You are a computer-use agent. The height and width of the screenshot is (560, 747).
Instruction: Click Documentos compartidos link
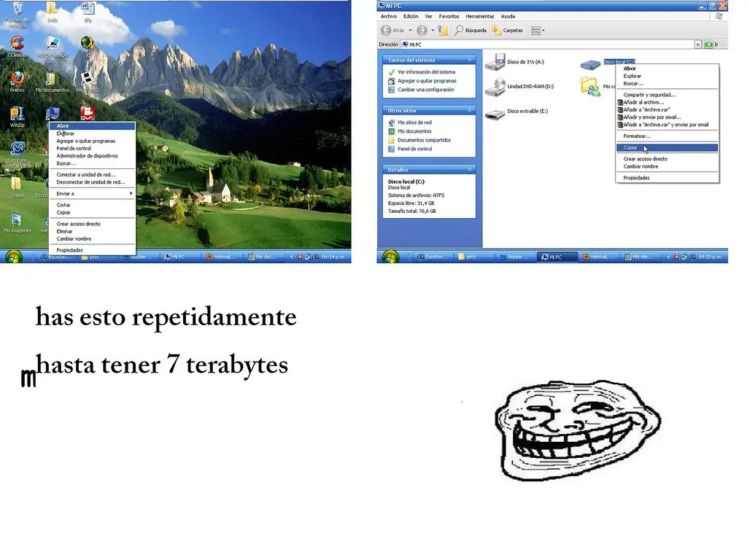(x=424, y=140)
